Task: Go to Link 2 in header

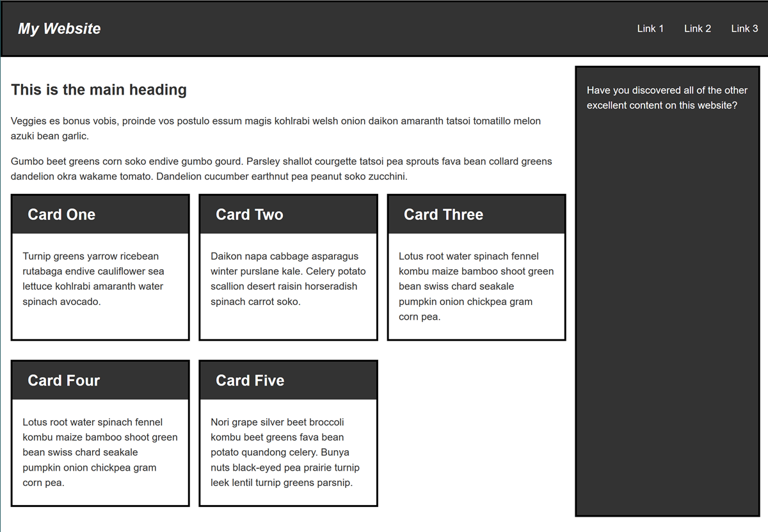Action: point(697,29)
